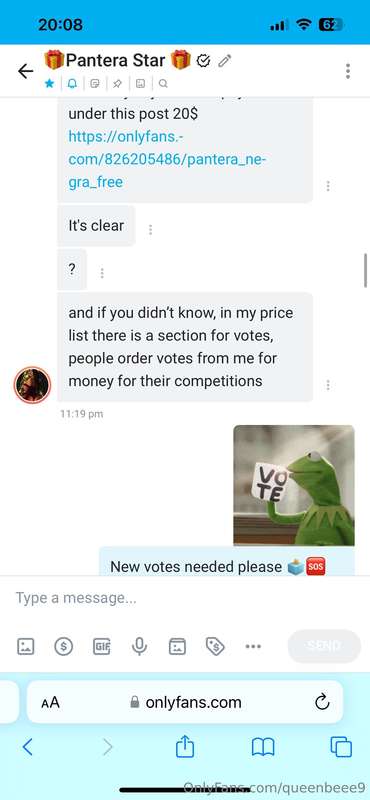Edit the name with the pencil icon
This screenshot has height=800, width=370.
click(225, 61)
